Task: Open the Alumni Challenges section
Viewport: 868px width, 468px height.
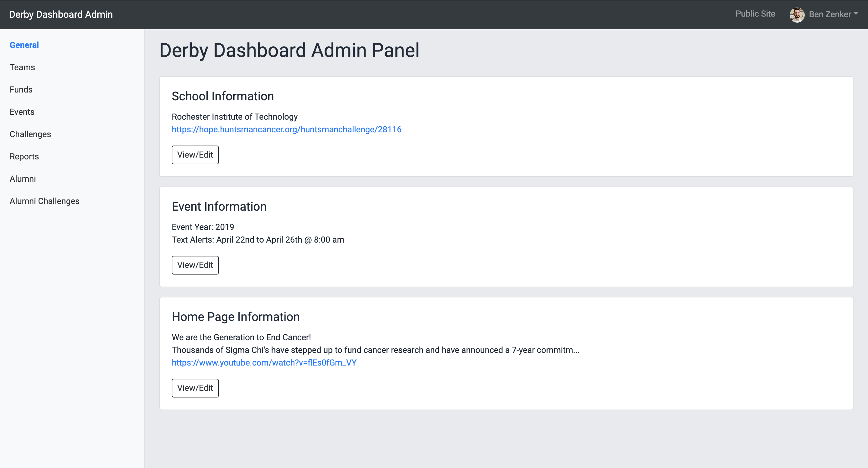Action: click(x=44, y=201)
